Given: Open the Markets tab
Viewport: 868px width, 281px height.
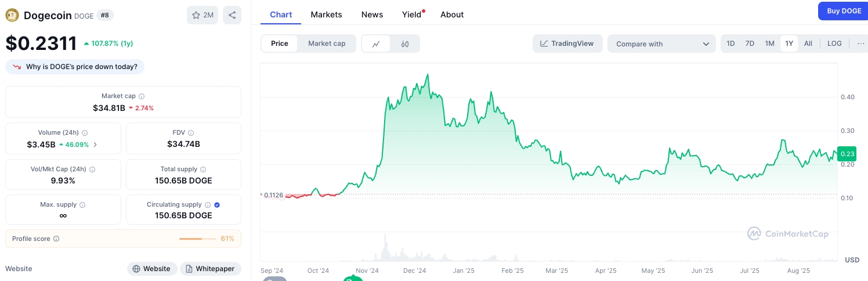Looking at the screenshot, I should (326, 15).
